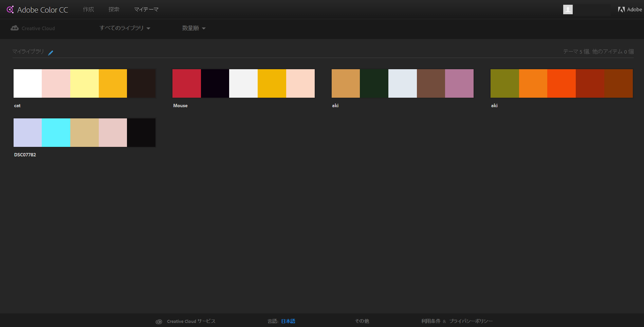Viewport: 644px width, 327px height.
Task: Open the 数量順 sort dropdown
Action: pyautogui.click(x=194, y=28)
